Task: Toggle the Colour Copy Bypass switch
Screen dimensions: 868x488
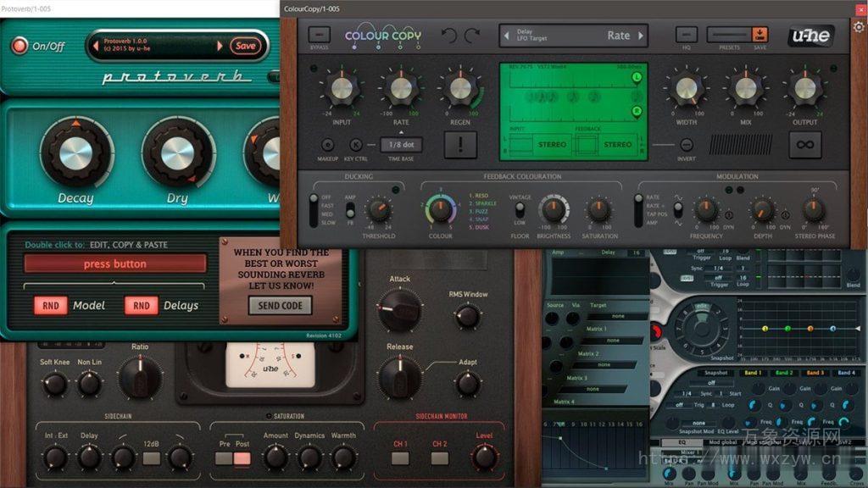Action: click(x=319, y=35)
